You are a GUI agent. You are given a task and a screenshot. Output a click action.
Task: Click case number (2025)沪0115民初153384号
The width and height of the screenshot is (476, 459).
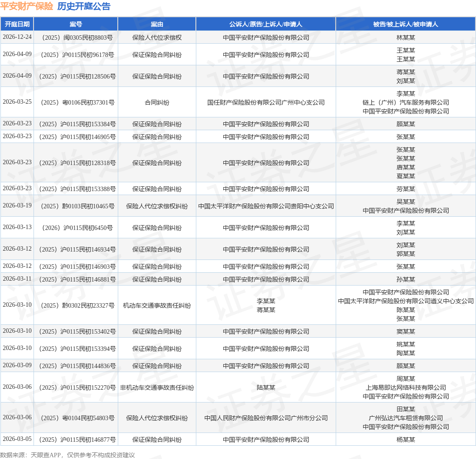point(75,124)
